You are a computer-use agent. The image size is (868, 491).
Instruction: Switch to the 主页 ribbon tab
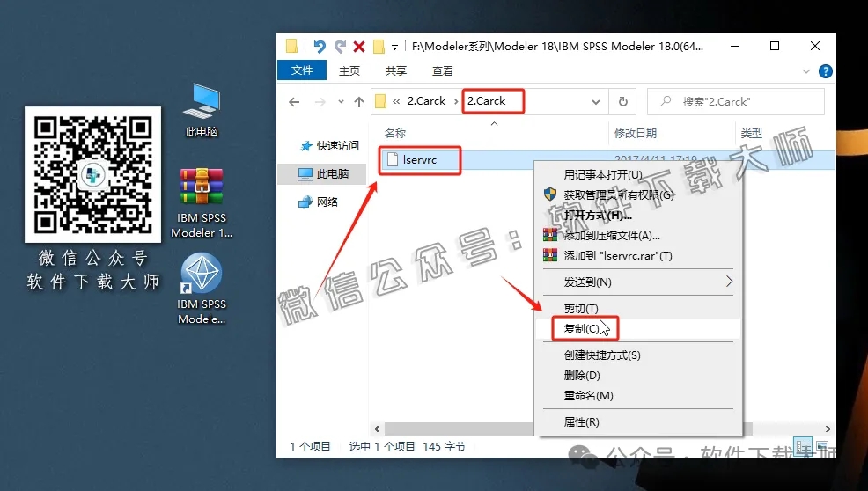pos(349,71)
